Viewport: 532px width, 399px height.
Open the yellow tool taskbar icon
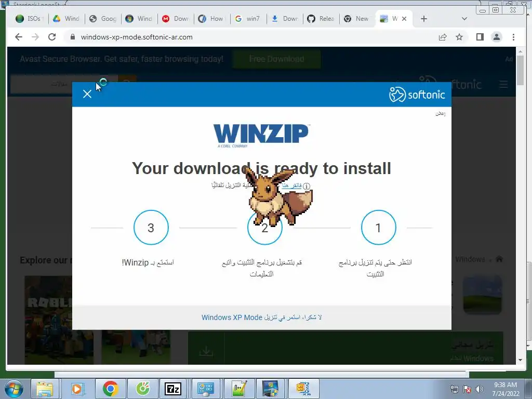click(x=303, y=389)
